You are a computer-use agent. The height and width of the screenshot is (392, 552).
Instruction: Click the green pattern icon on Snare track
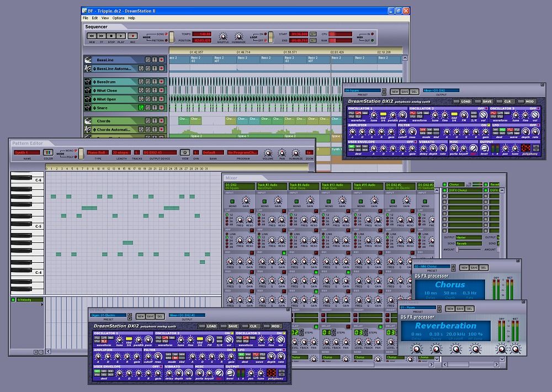pos(141,108)
